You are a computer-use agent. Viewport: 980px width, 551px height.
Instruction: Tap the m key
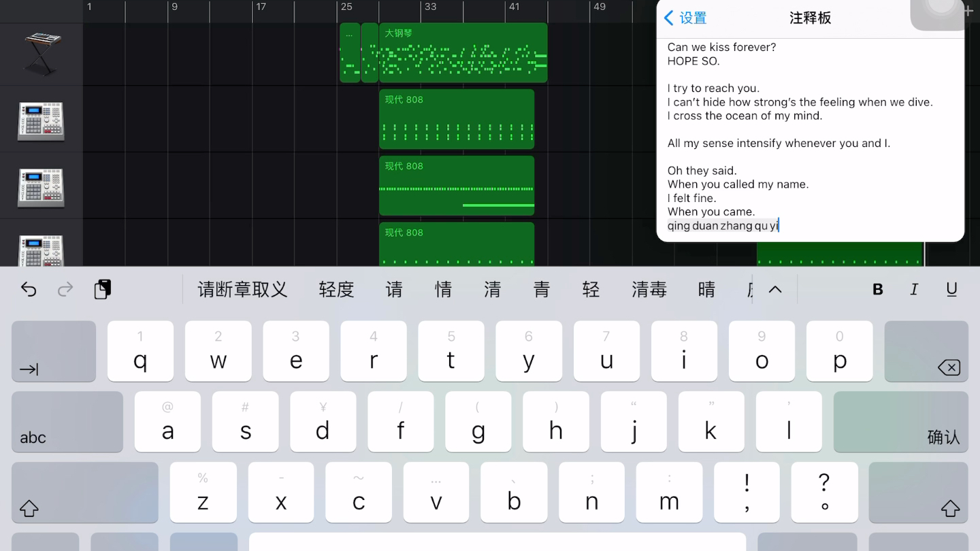pyautogui.click(x=670, y=492)
